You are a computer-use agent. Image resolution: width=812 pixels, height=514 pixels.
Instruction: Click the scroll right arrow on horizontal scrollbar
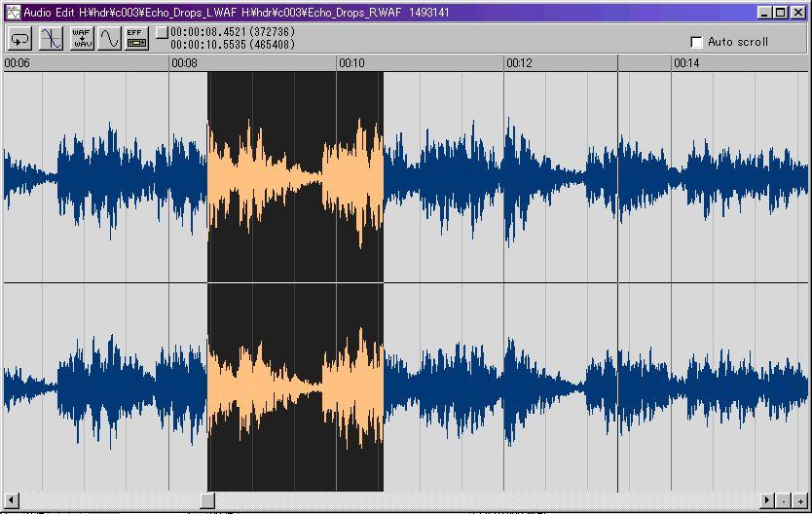pyautogui.click(x=767, y=500)
